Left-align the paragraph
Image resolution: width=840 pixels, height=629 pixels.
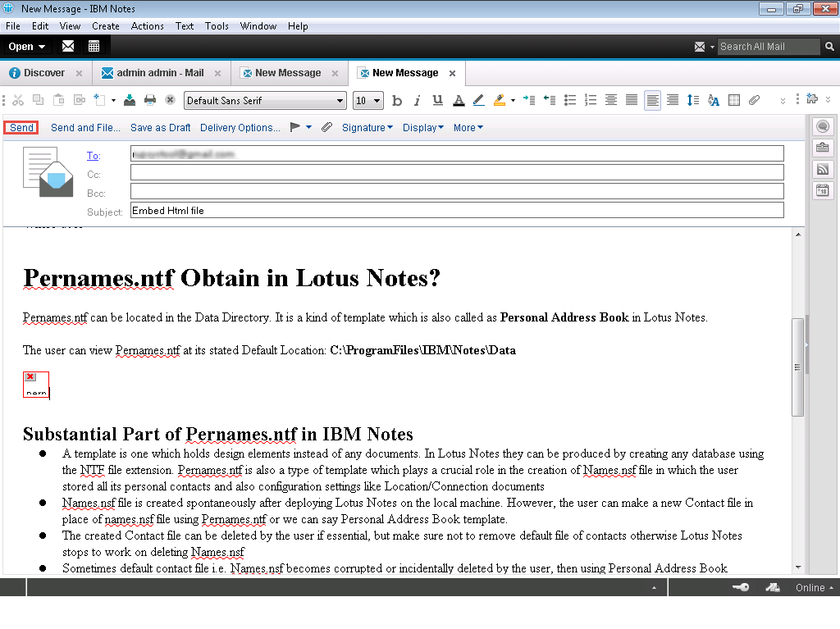tap(652, 100)
